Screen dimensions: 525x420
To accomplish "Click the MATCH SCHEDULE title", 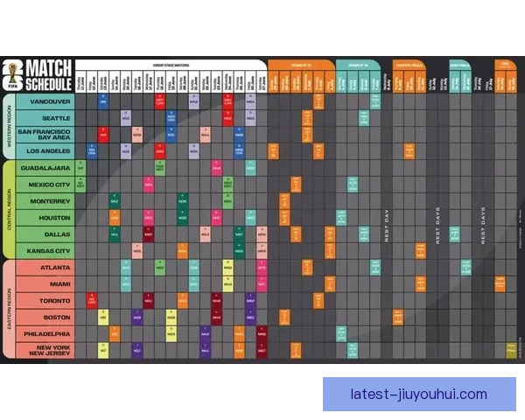I will [x=49, y=75].
